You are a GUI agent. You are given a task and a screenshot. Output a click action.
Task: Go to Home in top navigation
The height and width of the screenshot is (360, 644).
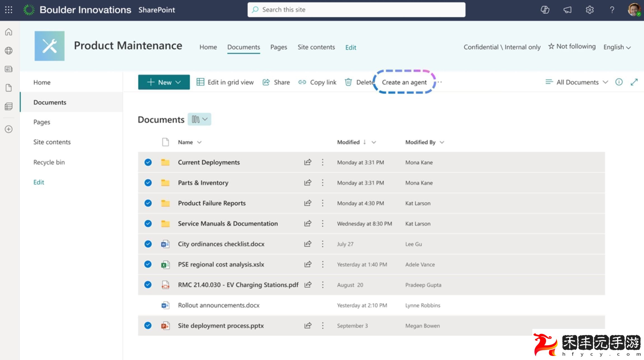[208, 47]
